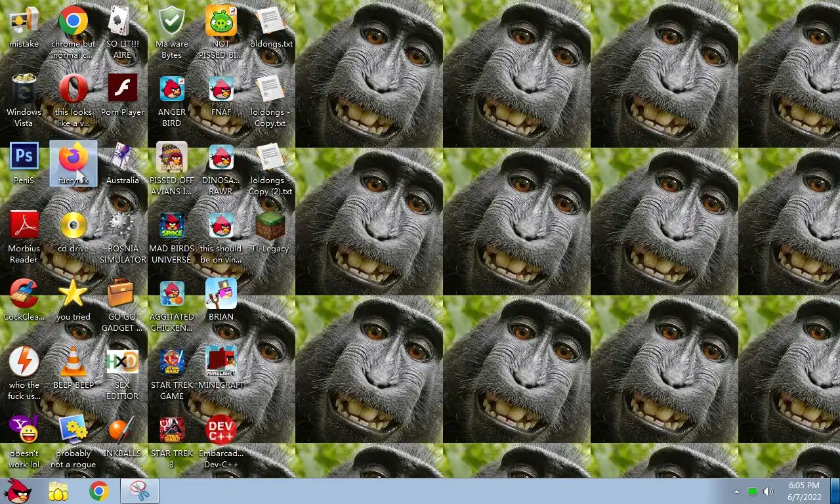Viewport: 840px width, 504px height.
Task: Select the 'MAD BIRDS UNIVERSE' Space icon
Action: 172,238
